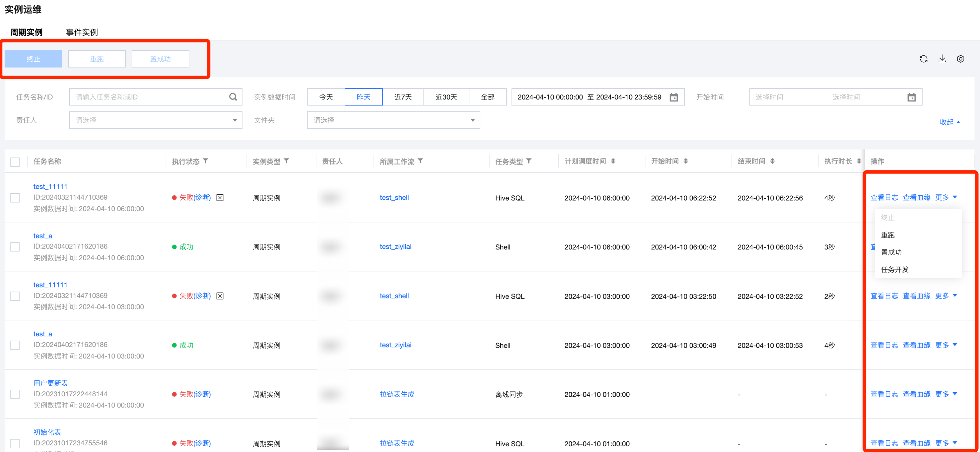
Task: Open the 文件夹 dropdown
Action: tap(393, 120)
